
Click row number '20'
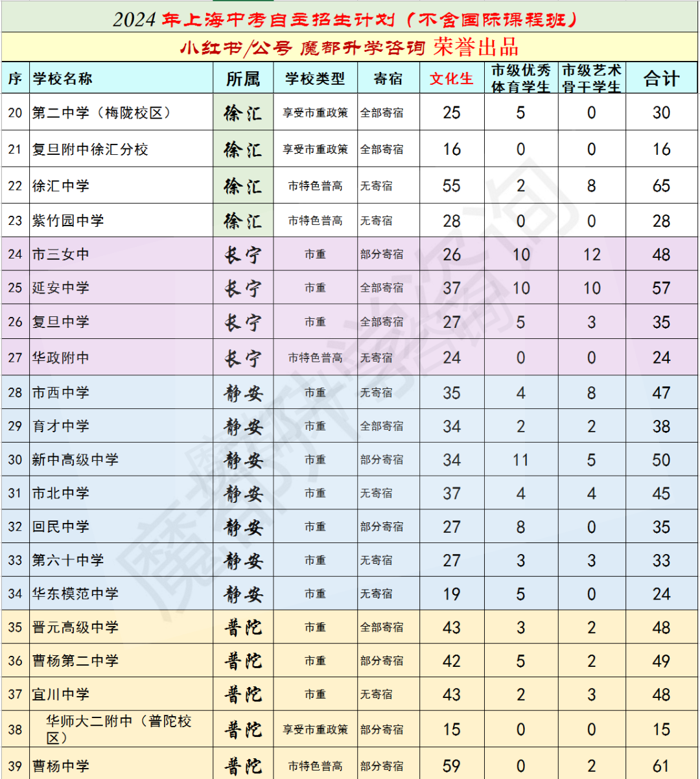pyautogui.click(x=15, y=113)
